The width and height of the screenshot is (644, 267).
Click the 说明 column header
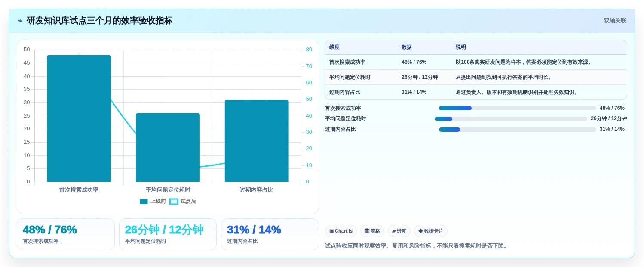(461, 47)
